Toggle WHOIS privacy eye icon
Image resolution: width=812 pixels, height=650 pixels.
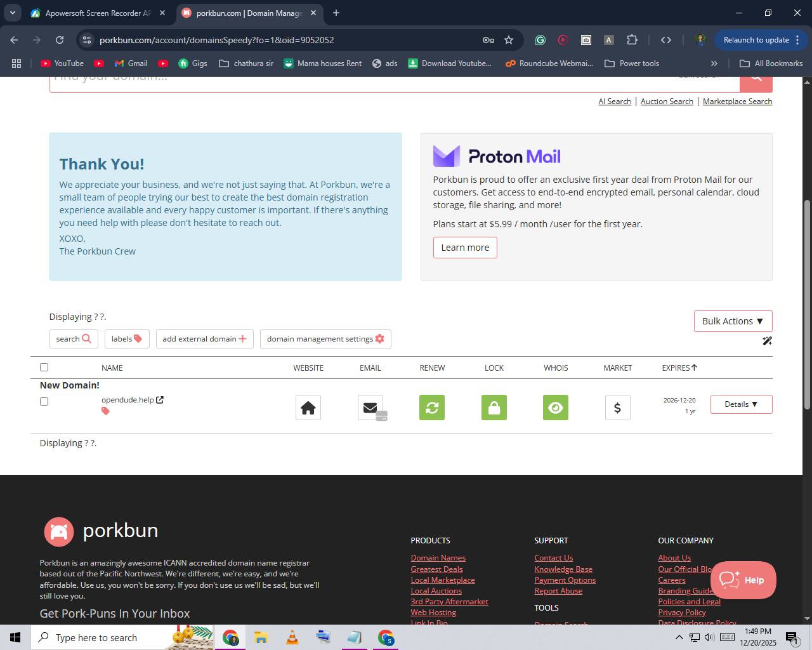click(x=556, y=408)
